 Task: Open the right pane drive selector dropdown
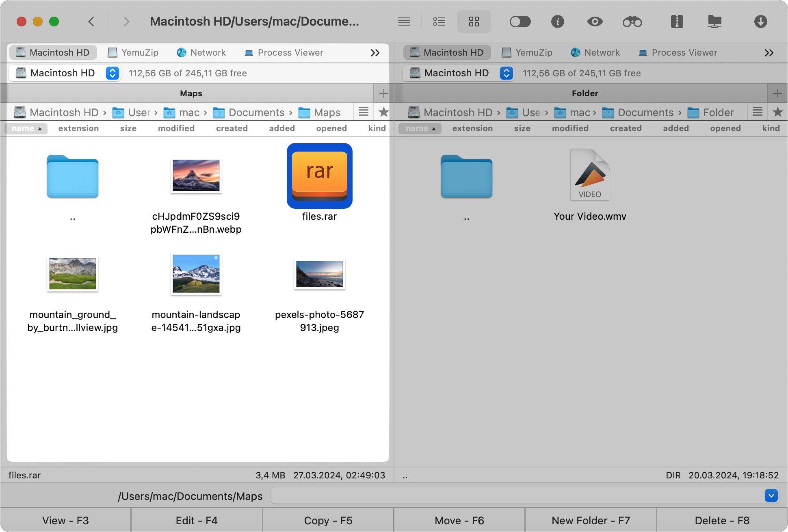(x=506, y=73)
